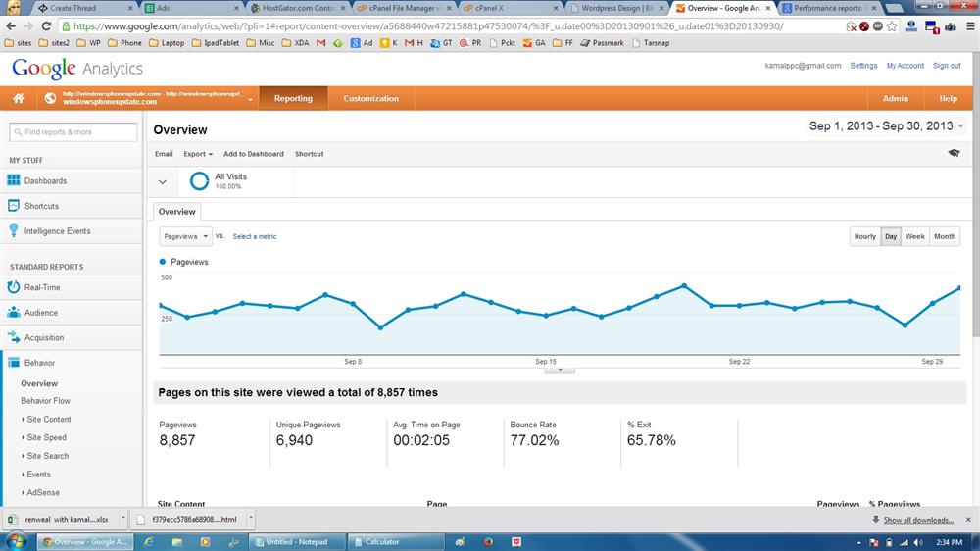Open the Settings link
Screen dimensions: 980x551
[x=863, y=66]
